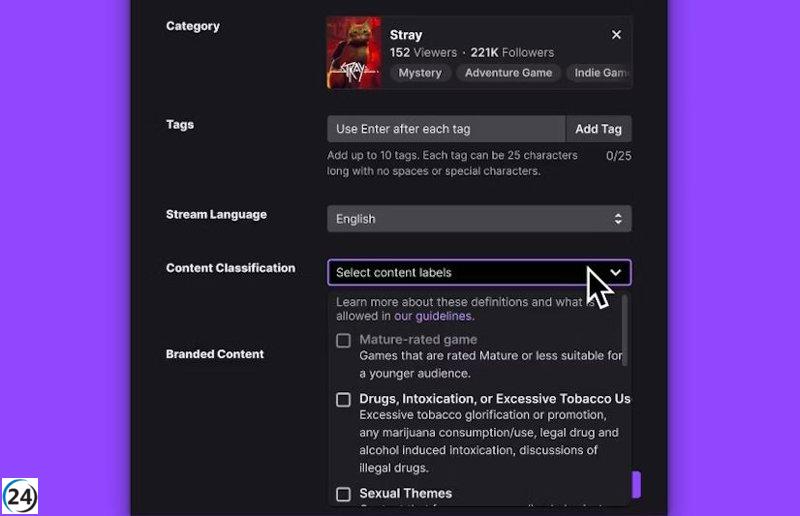Click the Stream Language up-down arrows
This screenshot has height=516, width=800.
coord(618,219)
